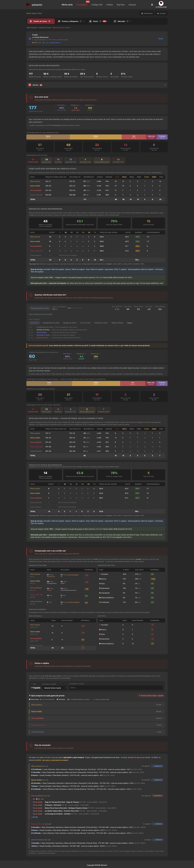Select the Centrado no vinho profile pill
Screen dimensions: 194x868
click(101, 323)
